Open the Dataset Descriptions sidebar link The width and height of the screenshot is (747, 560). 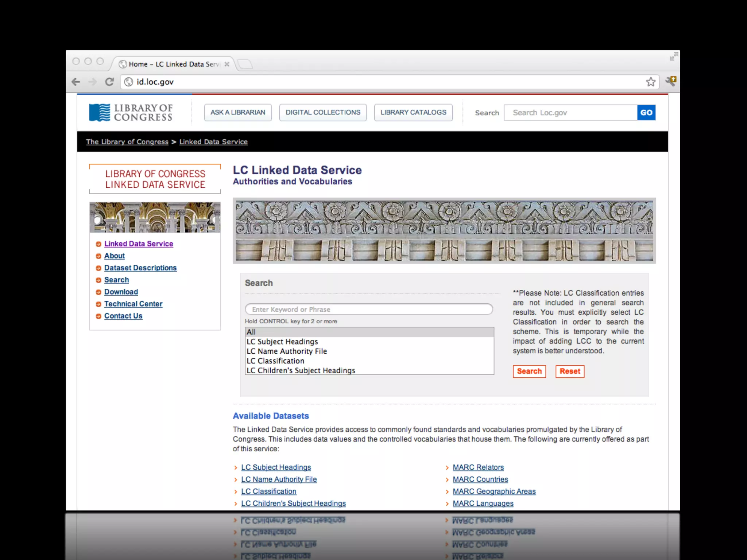pyautogui.click(x=140, y=268)
